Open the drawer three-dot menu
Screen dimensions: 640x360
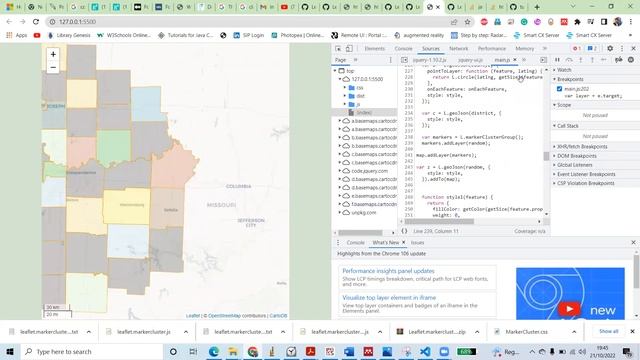(338, 242)
